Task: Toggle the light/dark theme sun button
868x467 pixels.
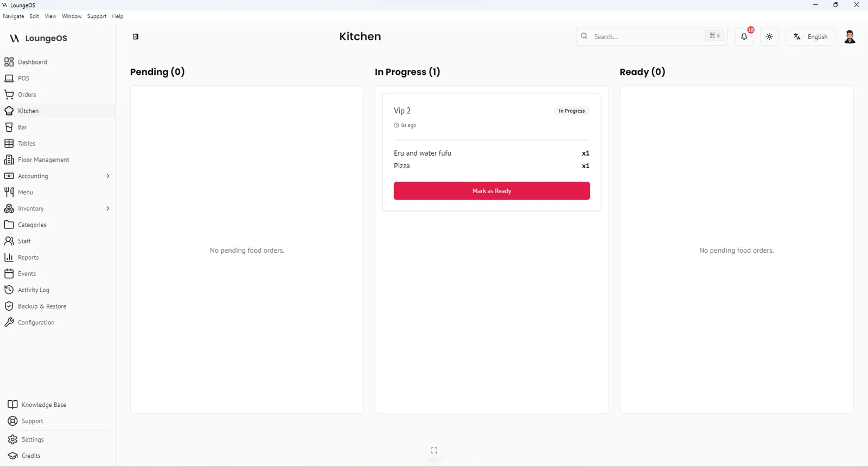Action: pos(769,36)
